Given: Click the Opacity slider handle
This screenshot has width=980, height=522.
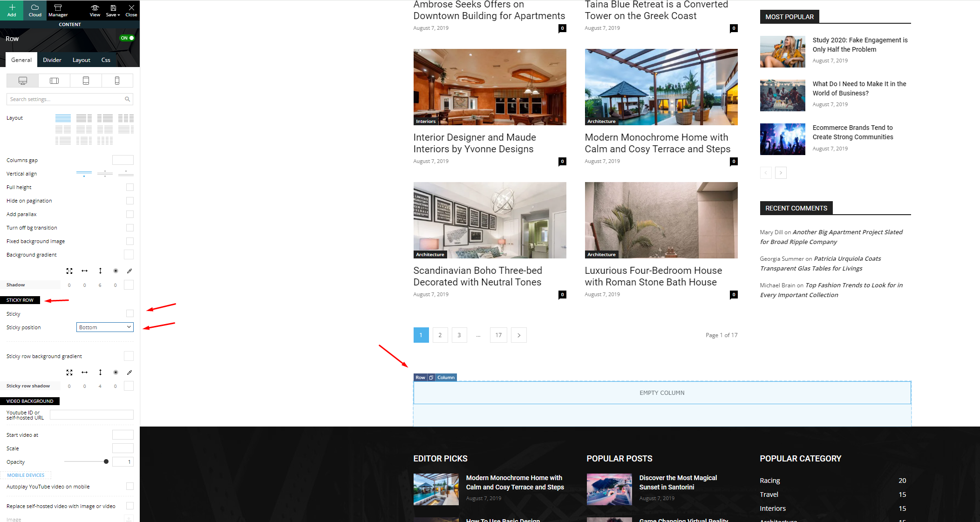Looking at the screenshot, I should [x=106, y=461].
